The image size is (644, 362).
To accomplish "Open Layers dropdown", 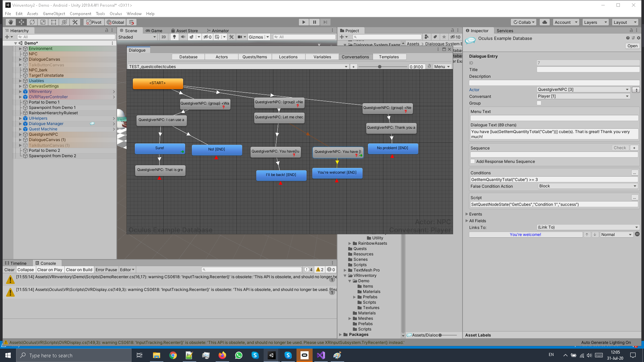I will pyautogui.click(x=595, y=22).
